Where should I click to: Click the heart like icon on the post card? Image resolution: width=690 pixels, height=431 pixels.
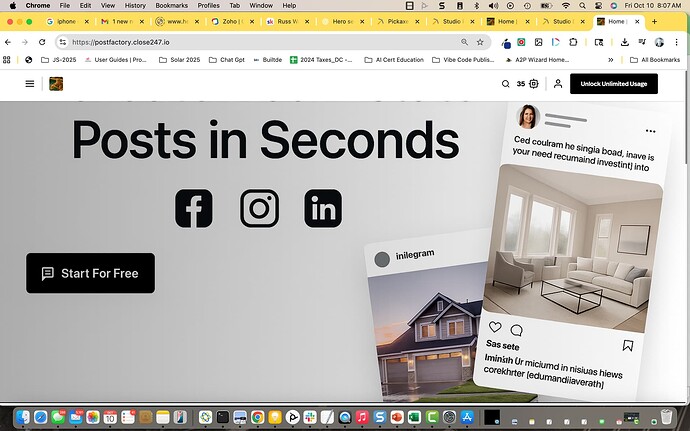point(495,327)
